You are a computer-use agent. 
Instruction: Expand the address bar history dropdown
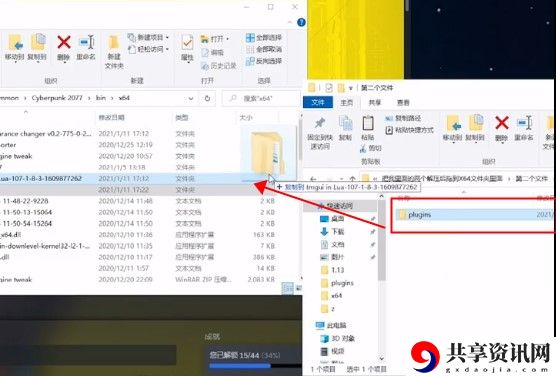[x=191, y=98]
